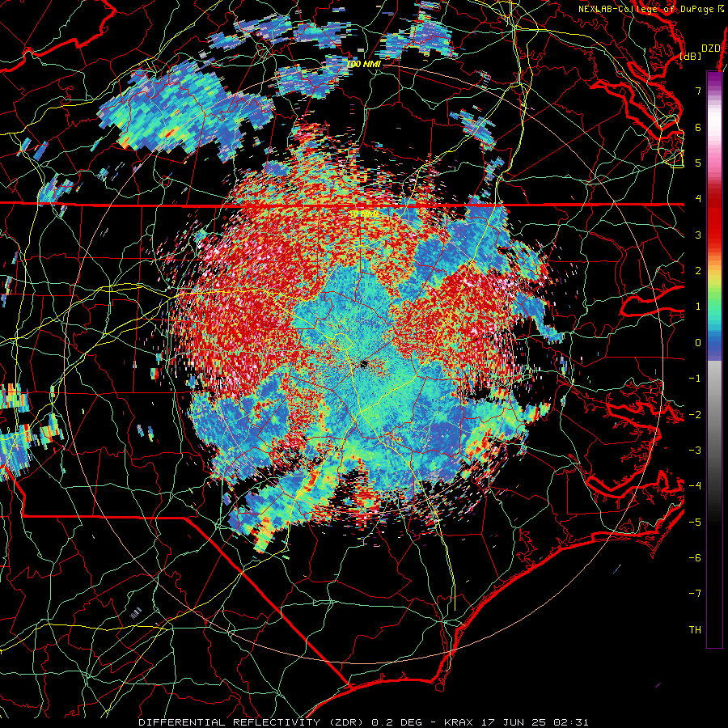
Task: Click the legend value 6
Action: coord(698,127)
